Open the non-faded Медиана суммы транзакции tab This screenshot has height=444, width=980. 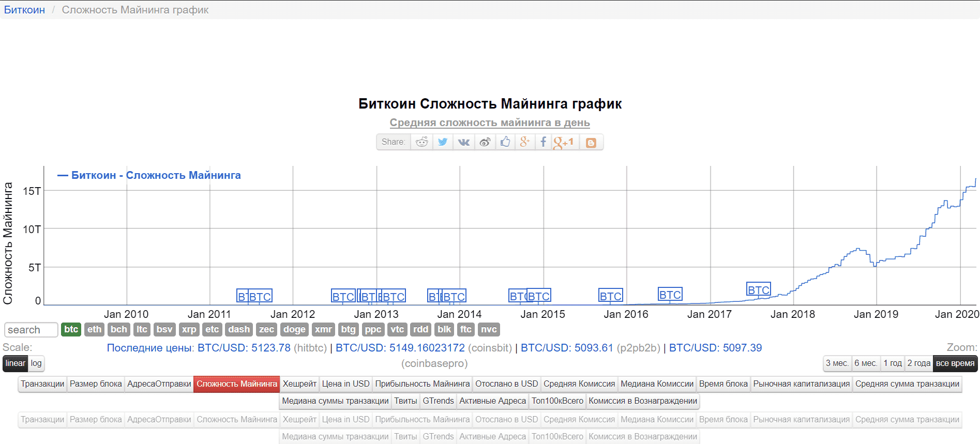pos(335,401)
